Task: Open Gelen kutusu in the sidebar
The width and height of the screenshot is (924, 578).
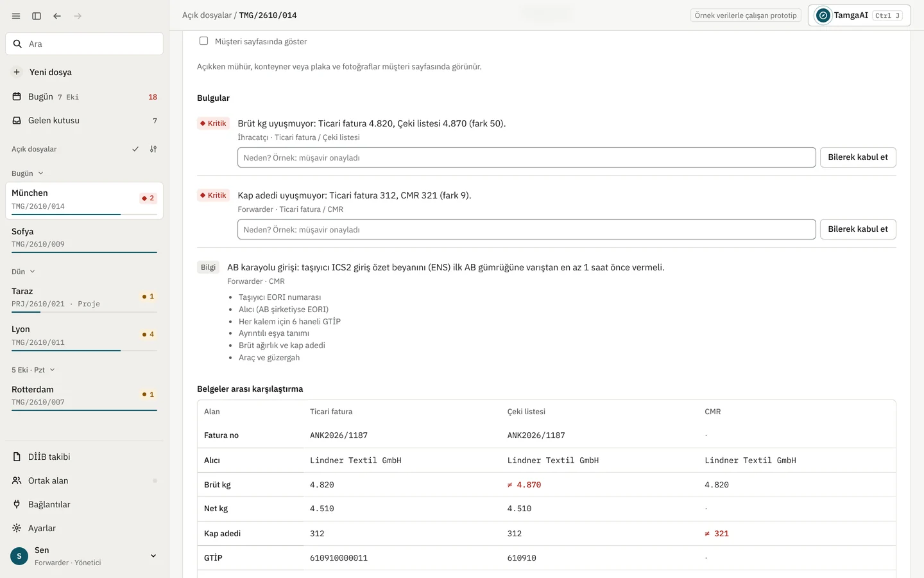Action: 84,120
